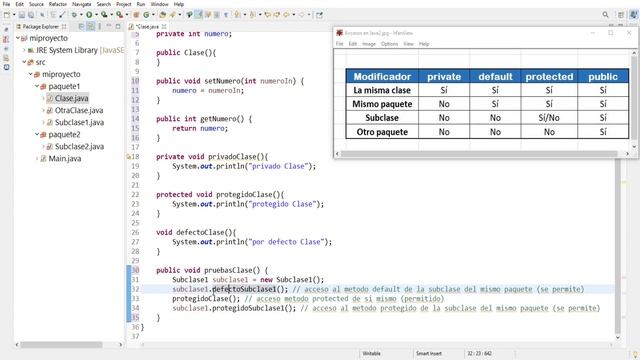Click the 'Smart Insert' status bar entry
Viewport: 640px width, 360px height.
pyautogui.click(x=429, y=353)
